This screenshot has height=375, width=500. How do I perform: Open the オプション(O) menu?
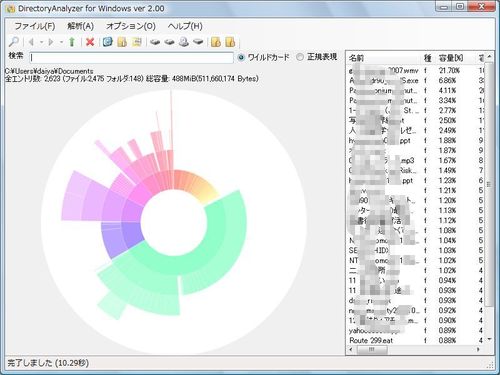pyautogui.click(x=131, y=26)
